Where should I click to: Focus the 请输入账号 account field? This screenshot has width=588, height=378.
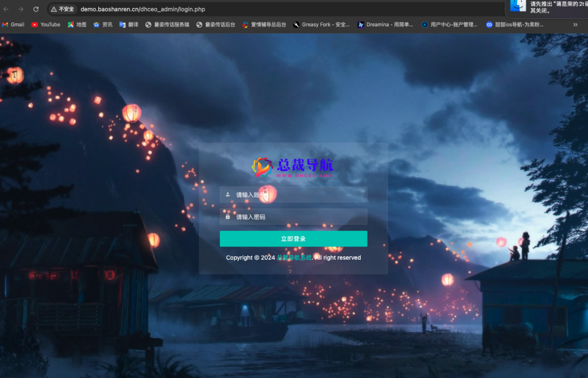click(293, 195)
